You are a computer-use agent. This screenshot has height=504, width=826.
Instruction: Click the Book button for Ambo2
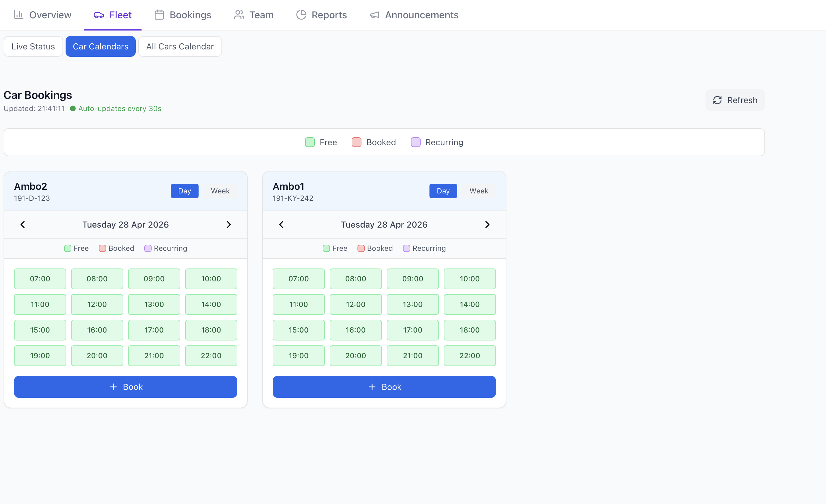click(x=126, y=387)
